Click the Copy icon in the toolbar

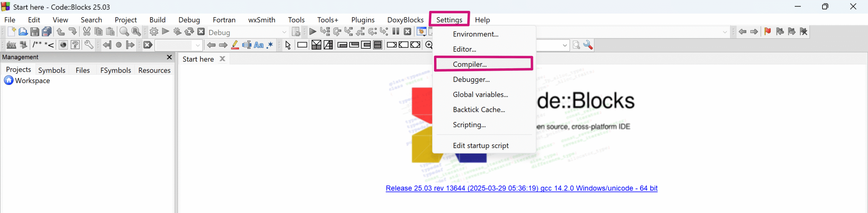click(x=98, y=32)
